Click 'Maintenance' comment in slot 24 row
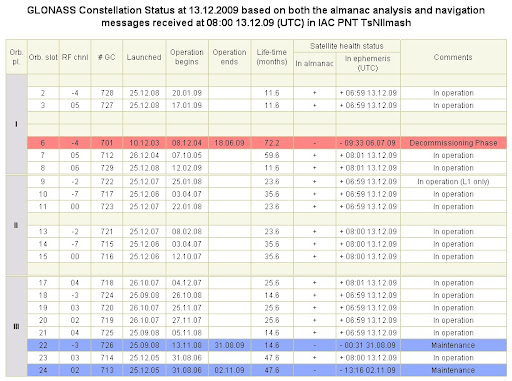Image resolution: width=512 pixels, height=381 pixels. tap(453, 370)
